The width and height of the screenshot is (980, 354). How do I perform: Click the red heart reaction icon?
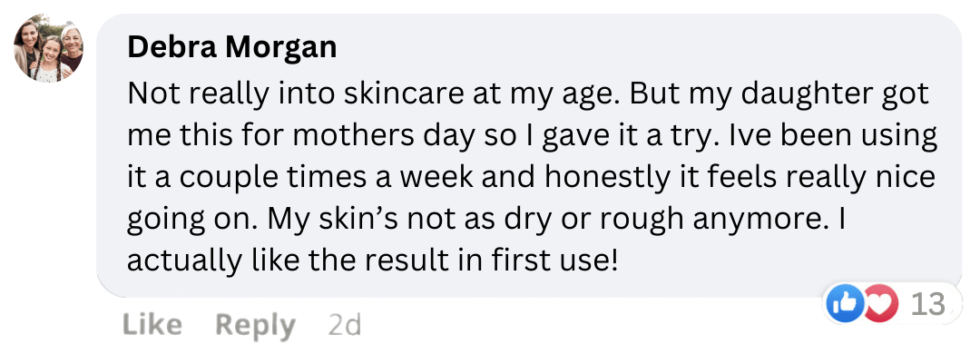point(880,303)
